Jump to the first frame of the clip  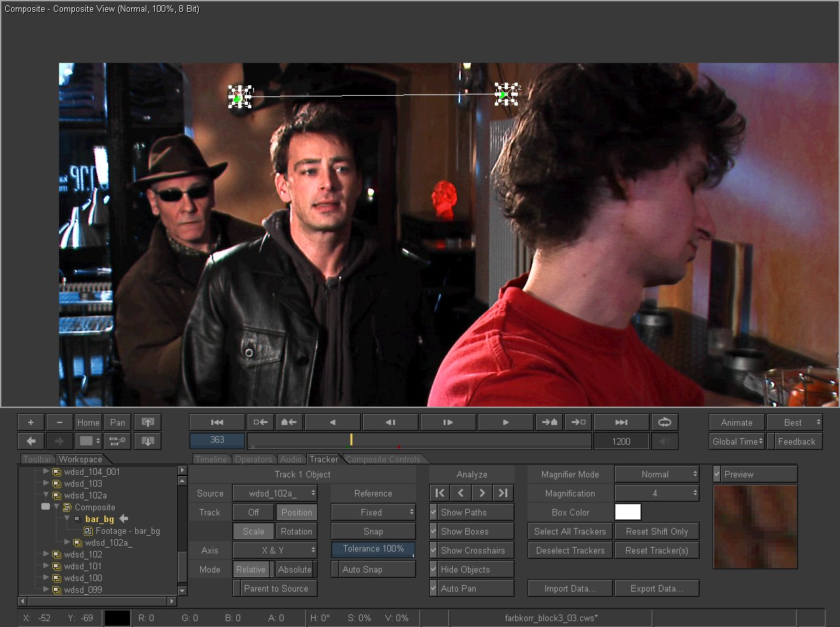(x=217, y=422)
